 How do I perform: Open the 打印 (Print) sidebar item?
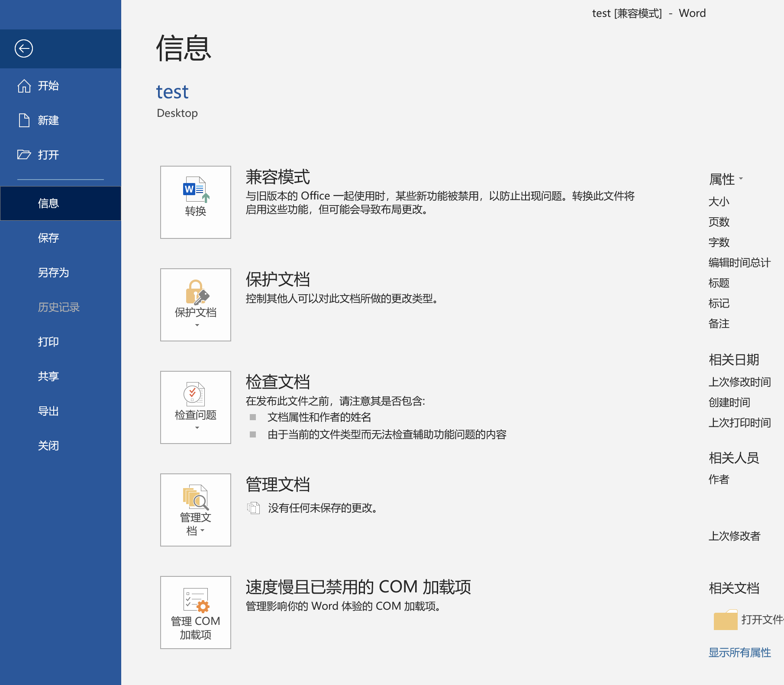[48, 342]
